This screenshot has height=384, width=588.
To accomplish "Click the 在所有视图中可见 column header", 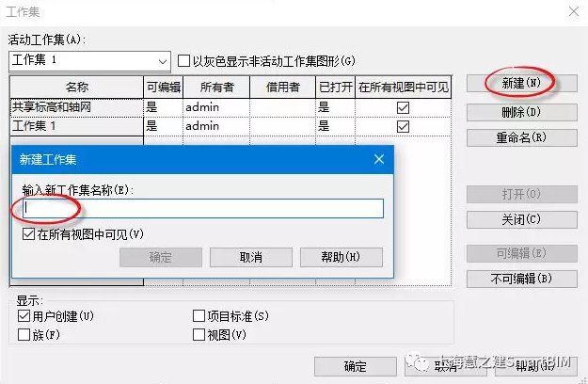I will tap(403, 87).
